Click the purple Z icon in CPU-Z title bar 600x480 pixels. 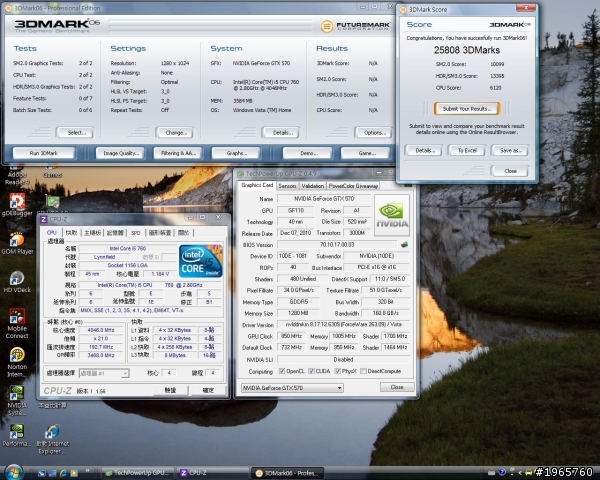pos(44,219)
